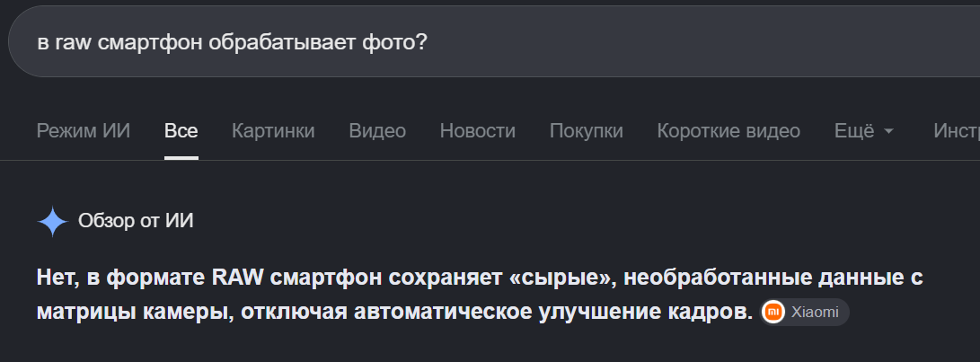Show the Новости results tab
Image resolution: width=980 pixels, height=362 pixels.
pos(478,130)
